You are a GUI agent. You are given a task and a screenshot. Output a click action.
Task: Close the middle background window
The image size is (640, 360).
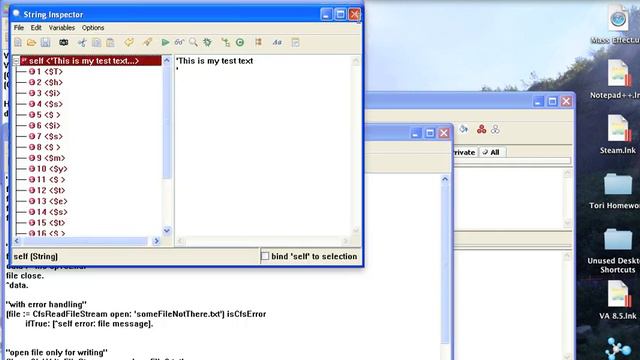click(x=444, y=133)
